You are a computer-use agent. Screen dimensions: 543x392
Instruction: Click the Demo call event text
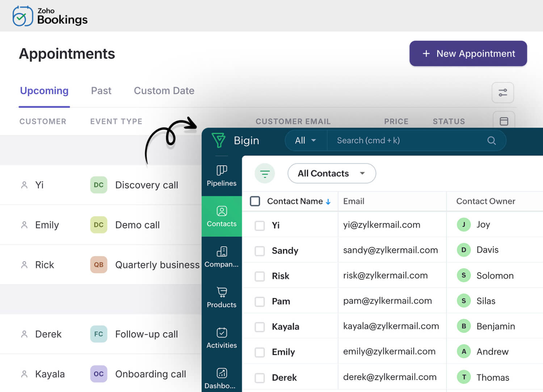pyautogui.click(x=137, y=225)
